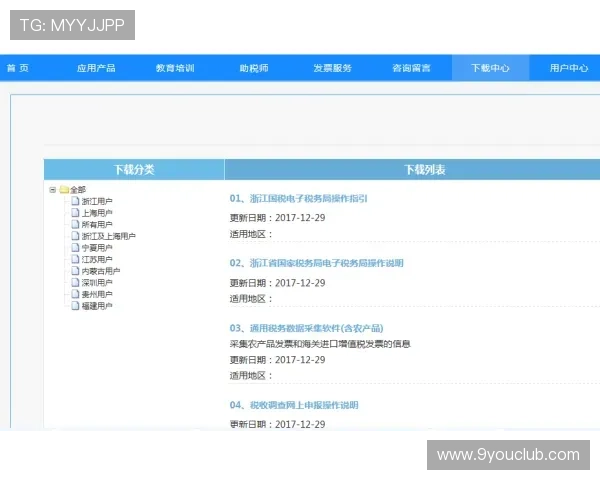This screenshot has height=480, width=600.
Task: Open download 02 浙江省国家税务局电子税务局操作说明
Action: 316,263
